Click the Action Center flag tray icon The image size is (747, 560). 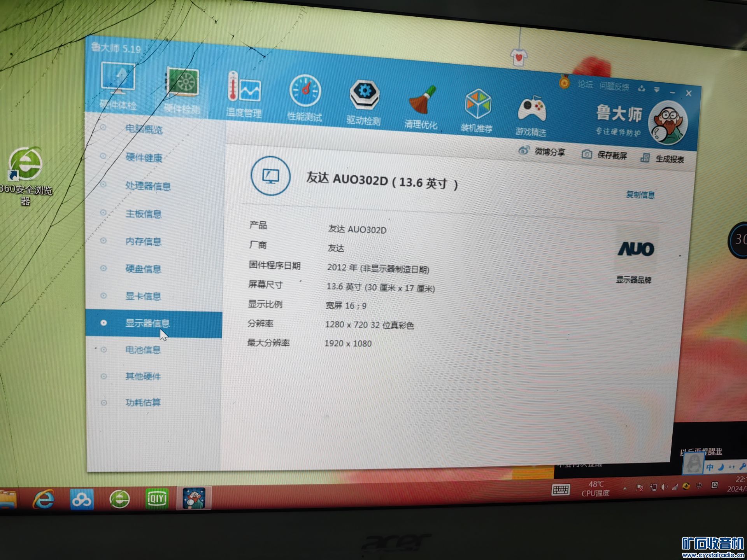[640, 487]
